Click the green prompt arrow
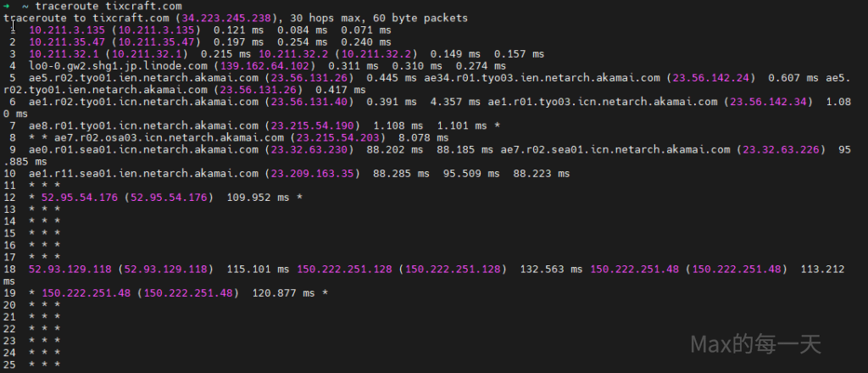 click(x=7, y=6)
